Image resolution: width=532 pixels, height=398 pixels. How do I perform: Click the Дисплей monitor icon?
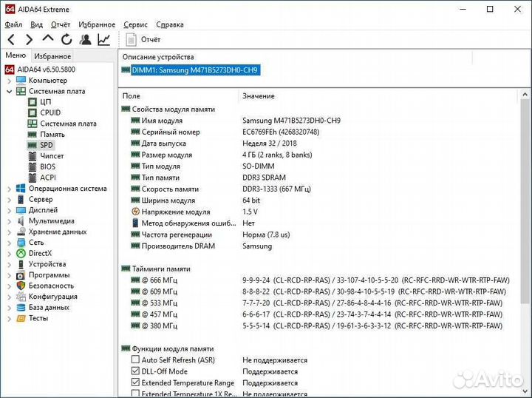[21, 210]
